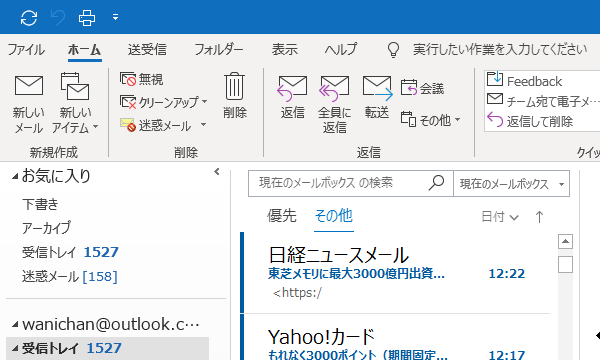Screen dimensions: 600x360
Task: Switch to the フォルダー ribbon tab
Action: [x=218, y=49]
